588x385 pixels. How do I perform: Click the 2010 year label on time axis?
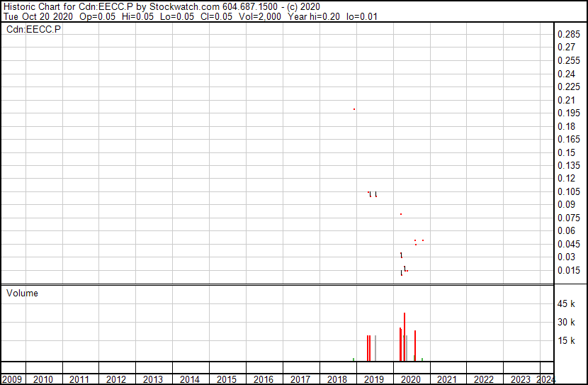point(43,379)
